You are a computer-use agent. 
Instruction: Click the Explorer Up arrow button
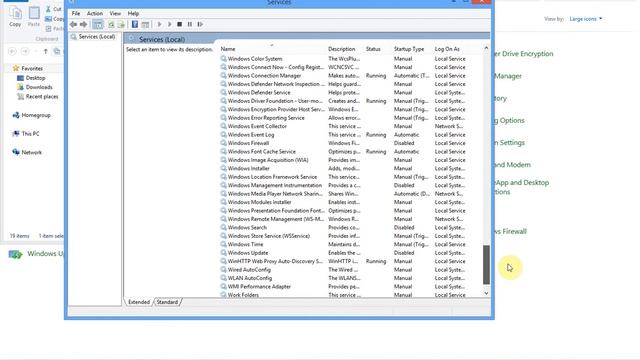pyautogui.click(x=46, y=51)
